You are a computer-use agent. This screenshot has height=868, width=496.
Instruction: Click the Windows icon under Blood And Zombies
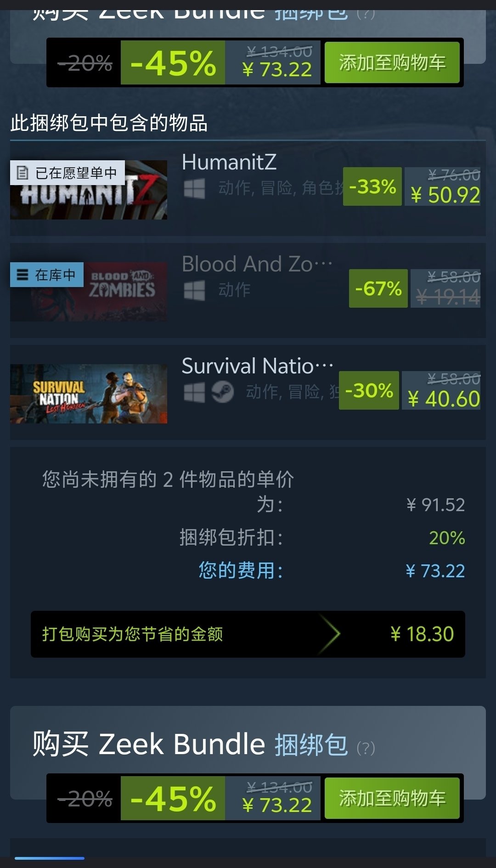[x=194, y=290]
